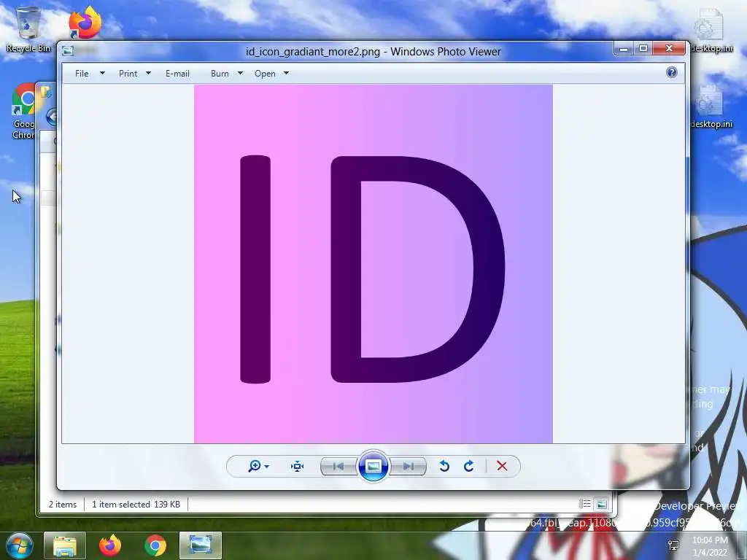
Task: Select the Recycle Bin desktop icon
Action: point(28,29)
